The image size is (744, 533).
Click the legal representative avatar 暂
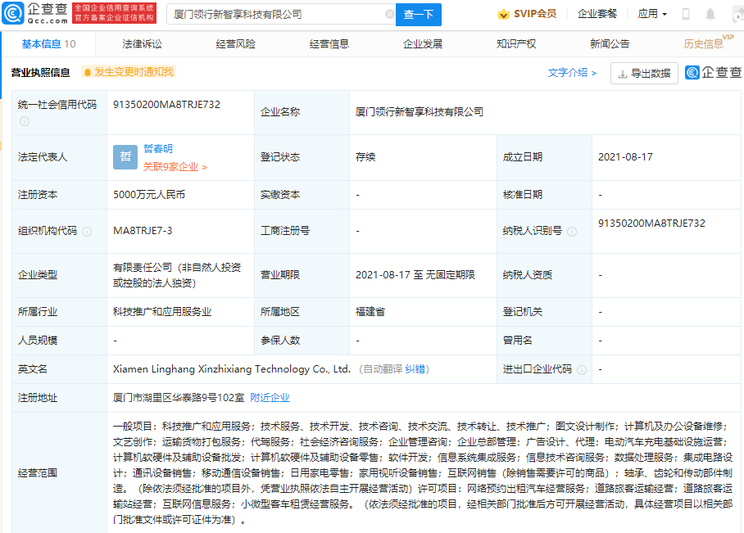coord(126,157)
